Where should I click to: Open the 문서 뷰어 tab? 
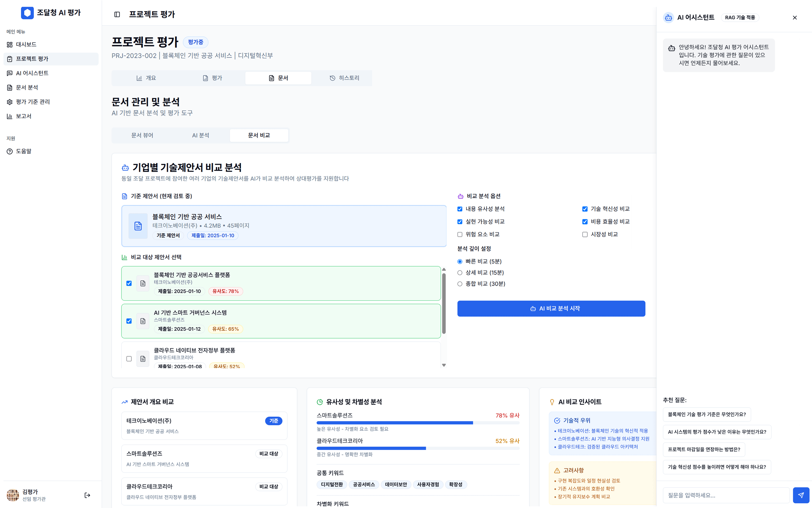[142, 135]
